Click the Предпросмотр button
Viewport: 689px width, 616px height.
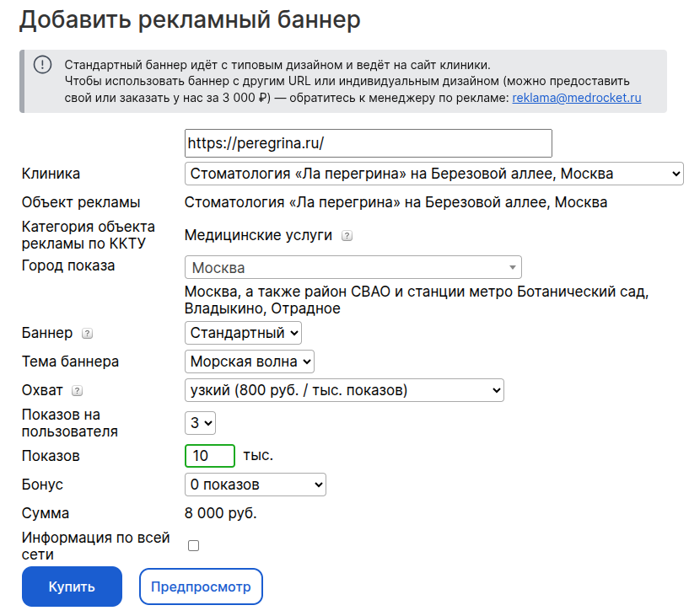[201, 587]
